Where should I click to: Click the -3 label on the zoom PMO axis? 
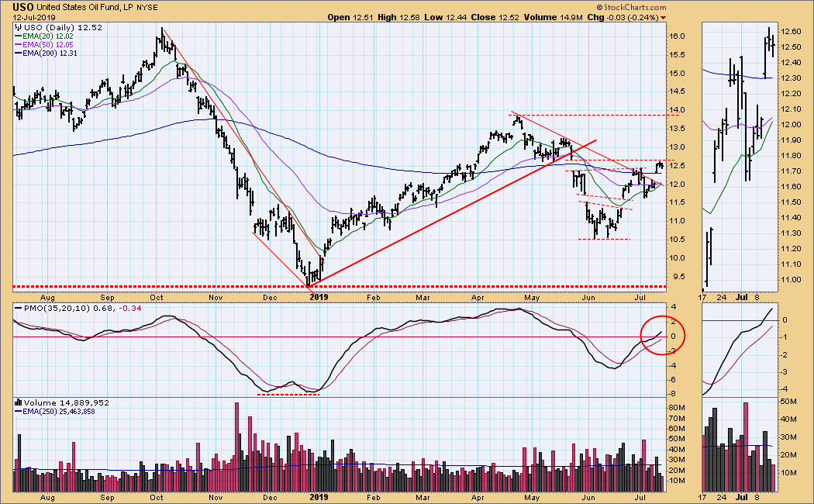coord(785,371)
